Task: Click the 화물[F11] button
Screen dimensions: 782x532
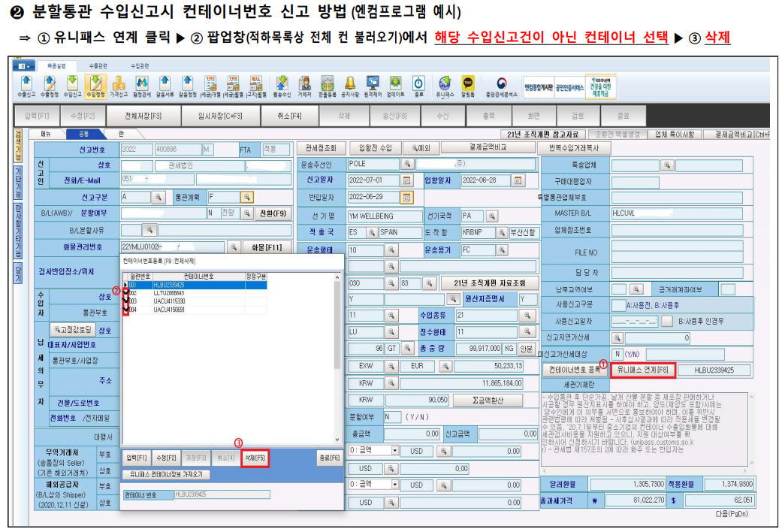Action: (x=267, y=247)
